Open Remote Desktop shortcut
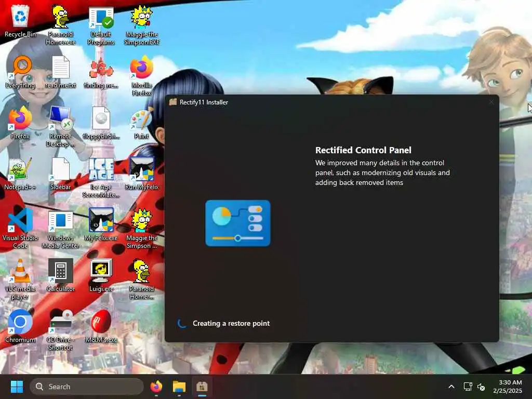 point(60,127)
